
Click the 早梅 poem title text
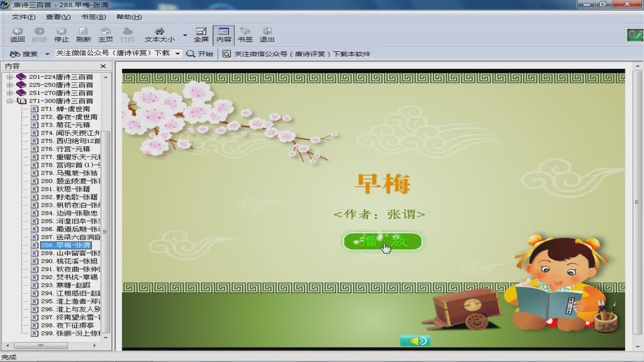(382, 184)
